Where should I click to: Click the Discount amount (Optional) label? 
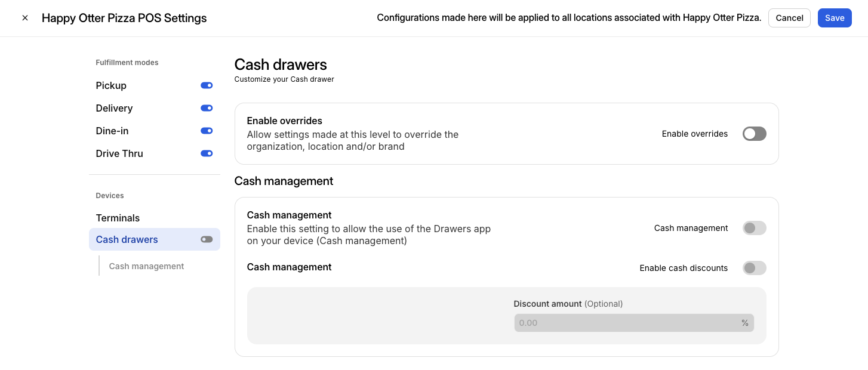(x=568, y=304)
